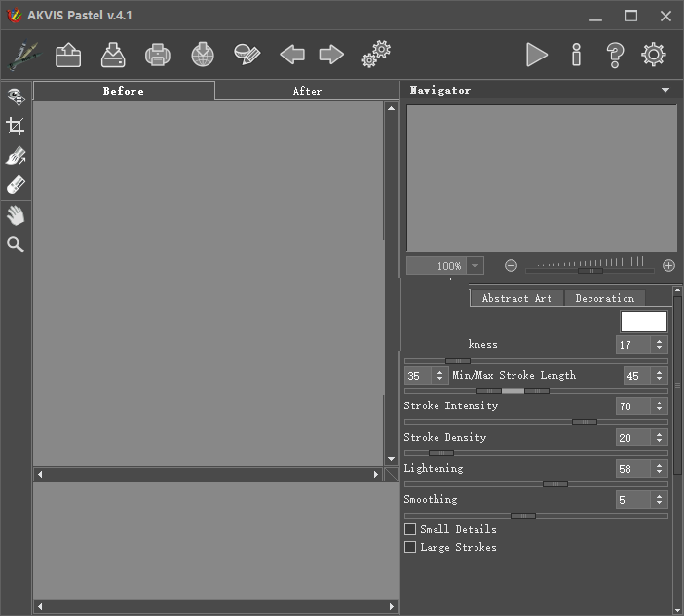This screenshot has height=616, width=684.
Task: Select the Eraser tool
Action: click(16, 185)
